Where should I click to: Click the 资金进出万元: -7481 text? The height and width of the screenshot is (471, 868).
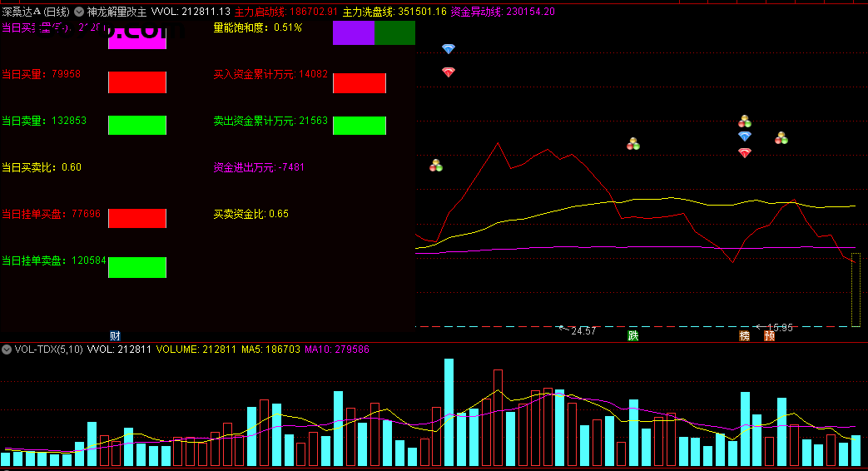259,167
